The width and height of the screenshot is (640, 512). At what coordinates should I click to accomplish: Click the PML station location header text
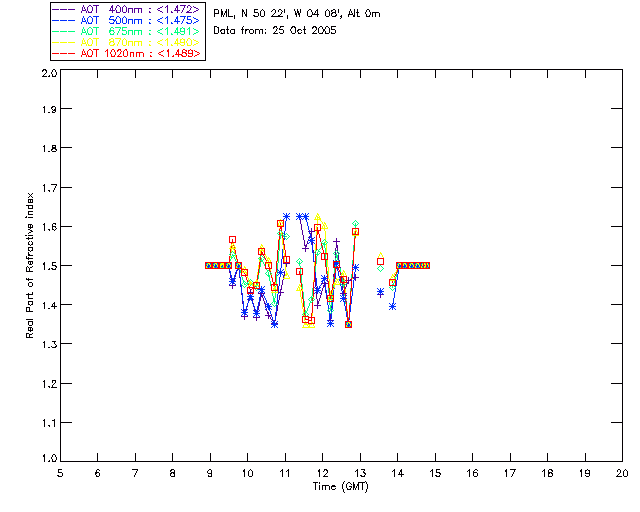click(297, 14)
